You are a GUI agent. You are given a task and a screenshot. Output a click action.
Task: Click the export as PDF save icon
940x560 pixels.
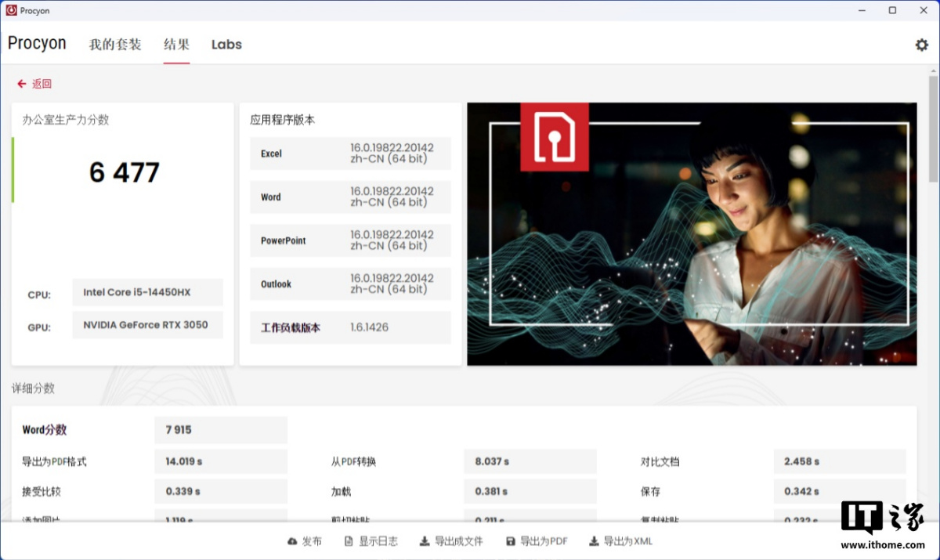pos(511,541)
